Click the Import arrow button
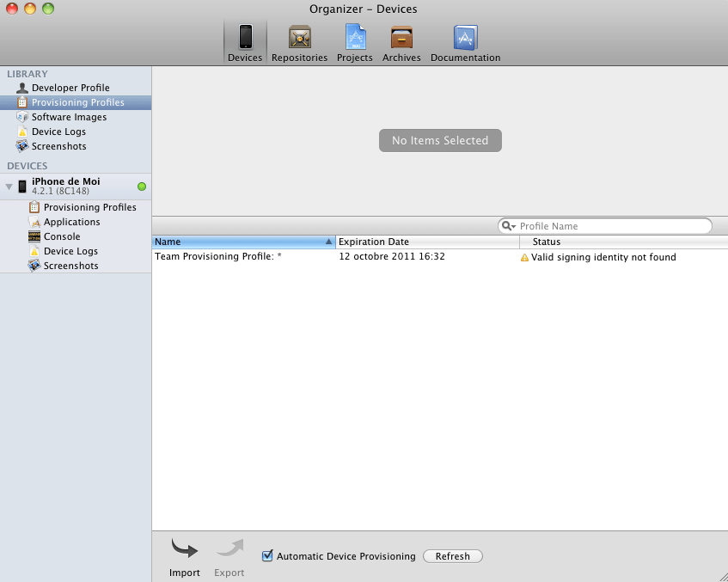The height and width of the screenshot is (582, 728). click(x=184, y=557)
